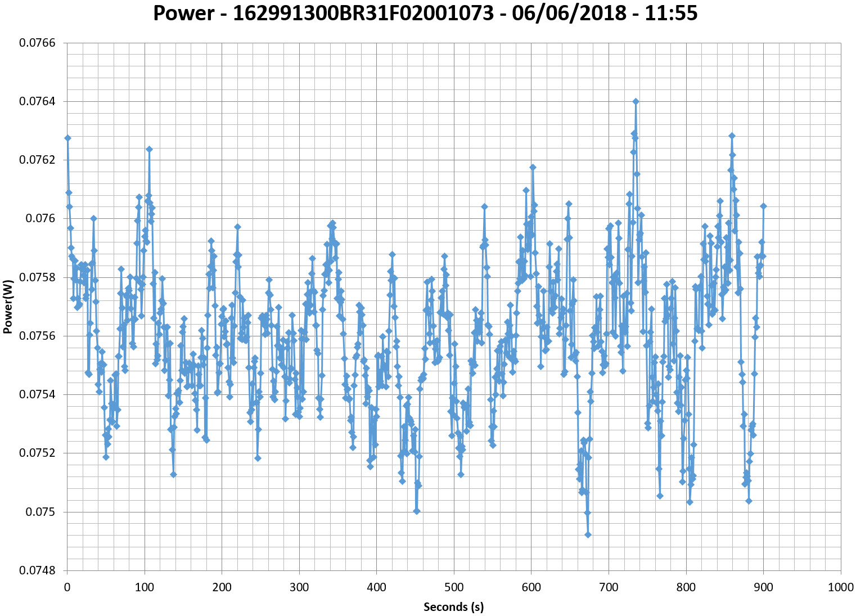
Task: Click the lowest data point below 0.075
Action: click(x=588, y=535)
